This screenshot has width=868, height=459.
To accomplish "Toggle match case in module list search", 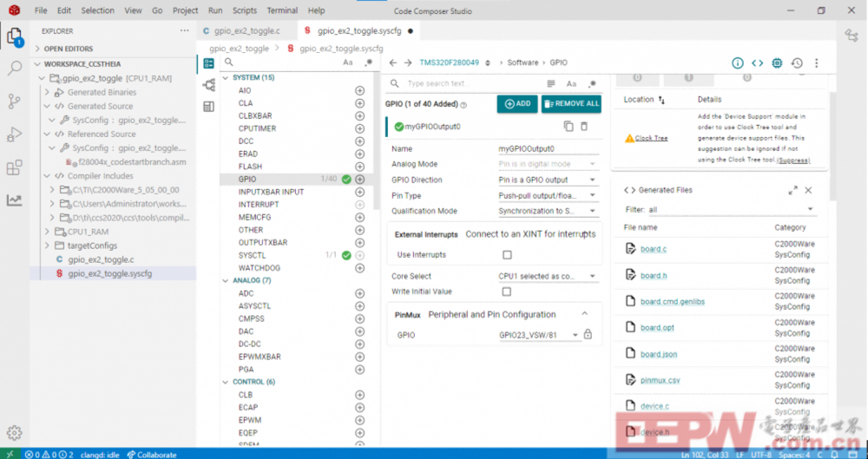I will [348, 62].
